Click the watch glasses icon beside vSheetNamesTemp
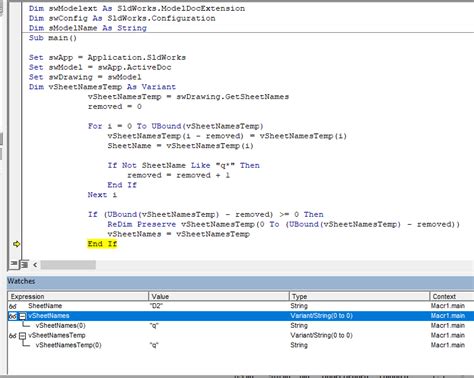The width and height of the screenshot is (474, 378). pos(13,336)
